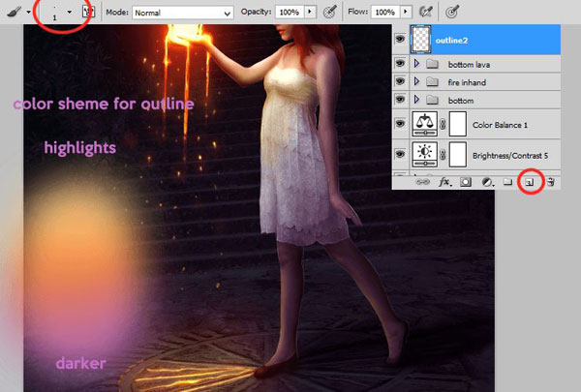
Task: Select the Color Balance 1 layer name
Action: coord(500,125)
